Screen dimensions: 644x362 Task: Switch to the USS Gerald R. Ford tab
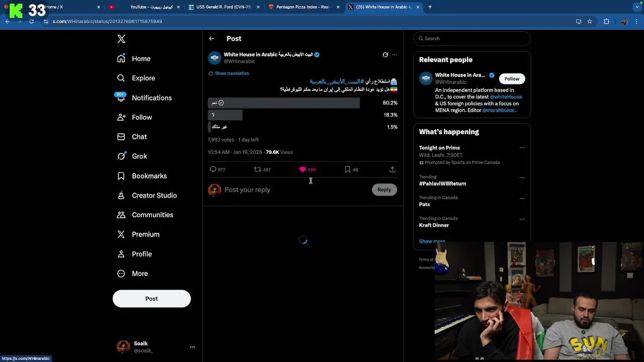pos(224,7)
